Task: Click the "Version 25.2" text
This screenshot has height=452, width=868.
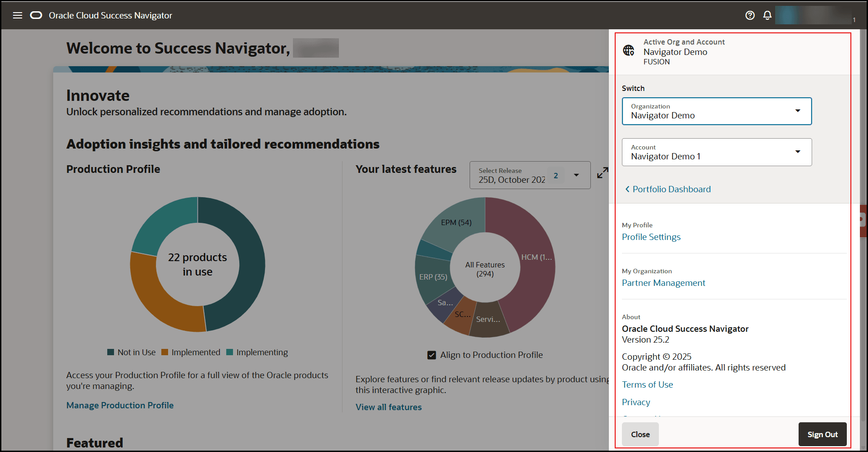Action: (x=645, y=340)
